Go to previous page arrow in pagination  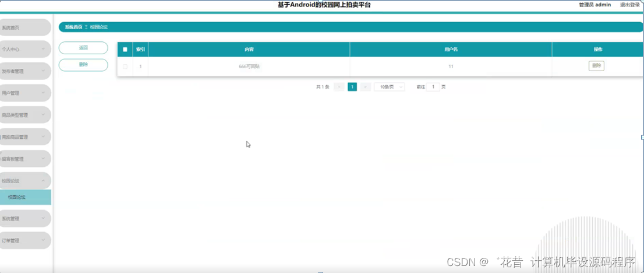click(x=339, y=87)
